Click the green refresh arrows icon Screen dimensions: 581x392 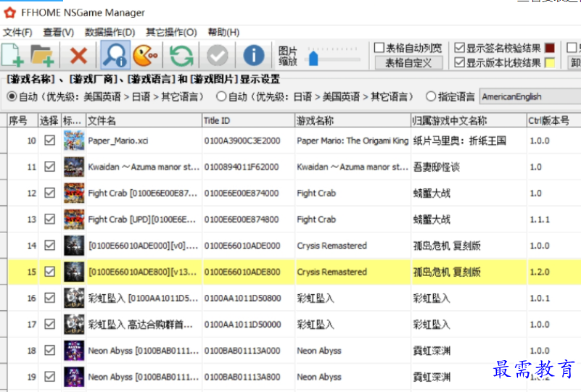coord(181,56)
